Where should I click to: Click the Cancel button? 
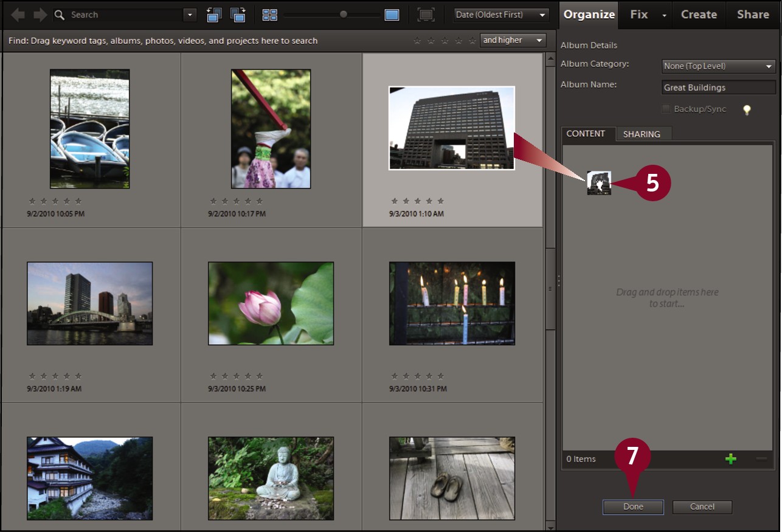coord(702,506)
